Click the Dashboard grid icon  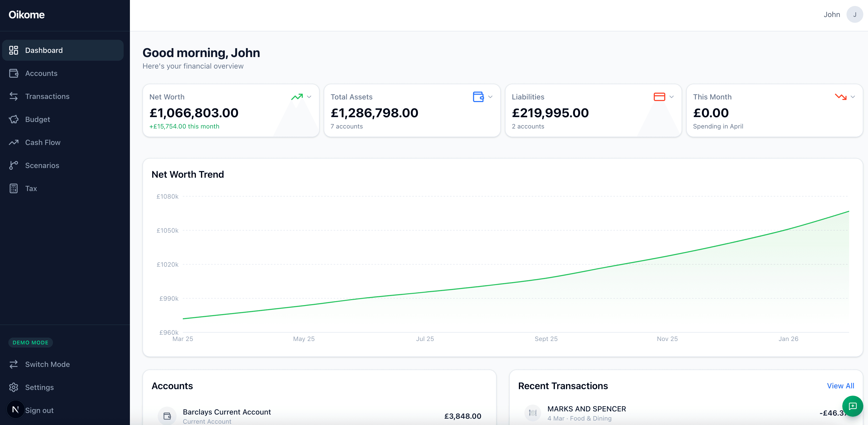pos(14,50)
